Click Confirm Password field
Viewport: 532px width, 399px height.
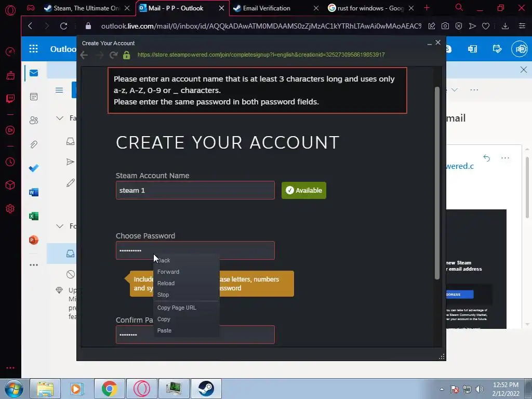coord(195,335)
